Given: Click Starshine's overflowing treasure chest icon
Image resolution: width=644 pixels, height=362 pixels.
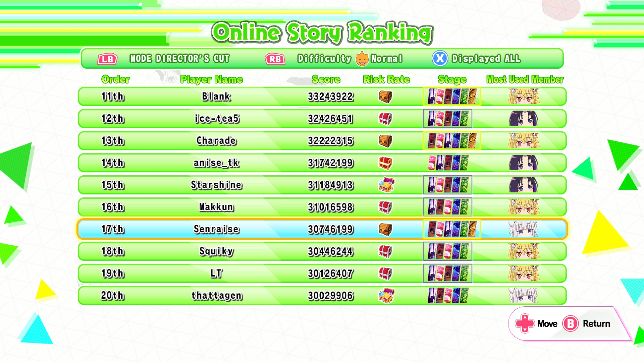Looking at the screenshot, I should pyautogui.click(x=386, y=185).
